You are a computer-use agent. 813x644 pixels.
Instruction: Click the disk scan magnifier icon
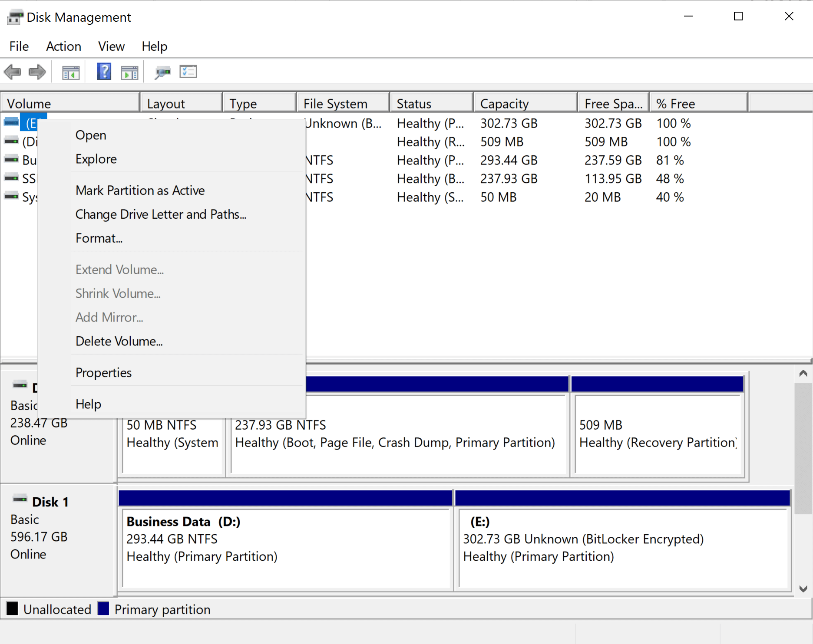(x=162, y=72)
